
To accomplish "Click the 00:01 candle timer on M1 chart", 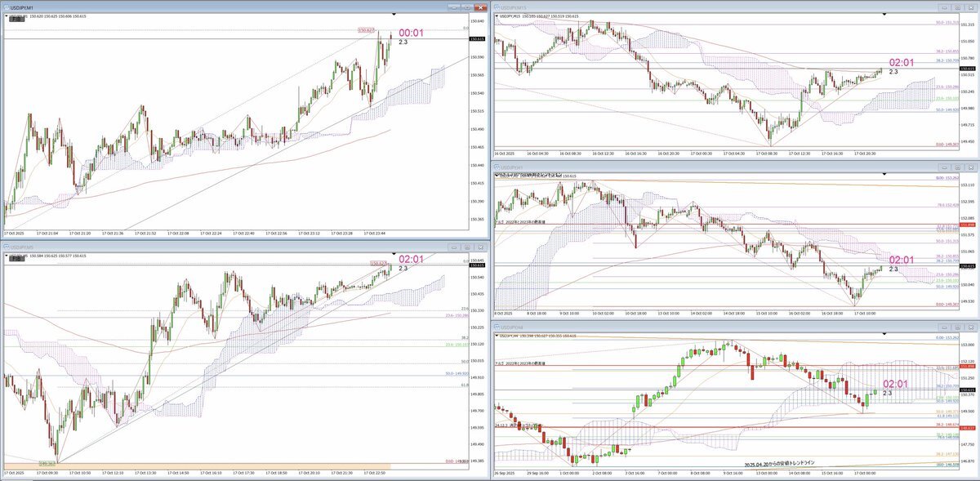I will pyautogui.click(x=412, y=33).
